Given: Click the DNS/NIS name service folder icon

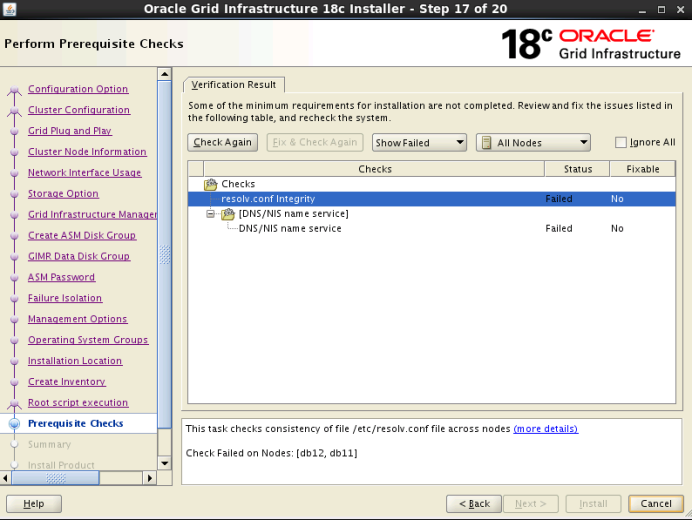Looking at the screenshot, I should (228, 214).
